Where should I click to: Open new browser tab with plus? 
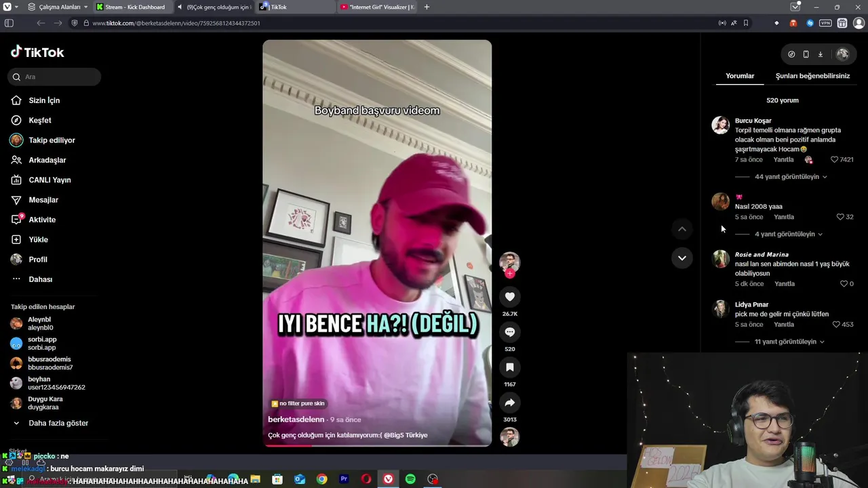[x=427, y=7]
